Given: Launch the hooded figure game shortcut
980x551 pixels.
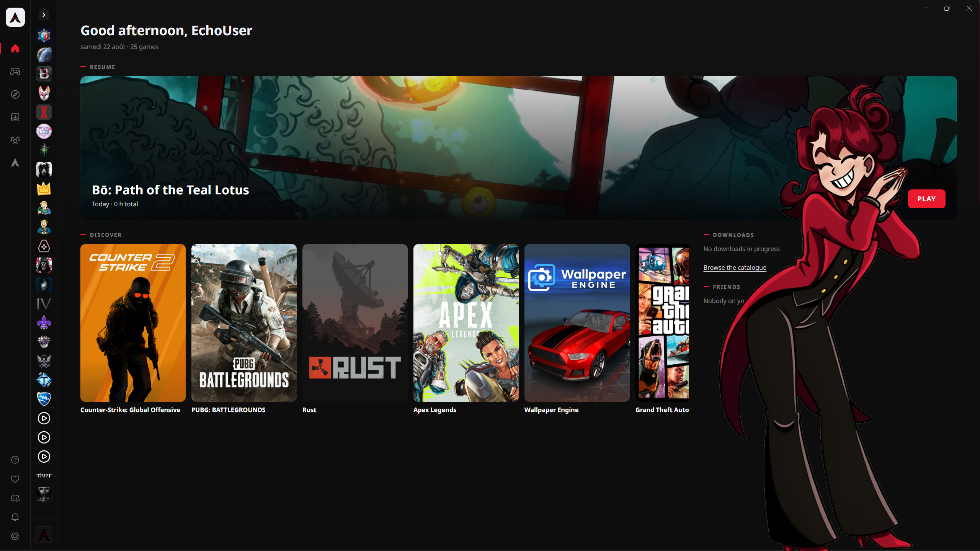Looking at the screenshot, I should tap(44, 265).
